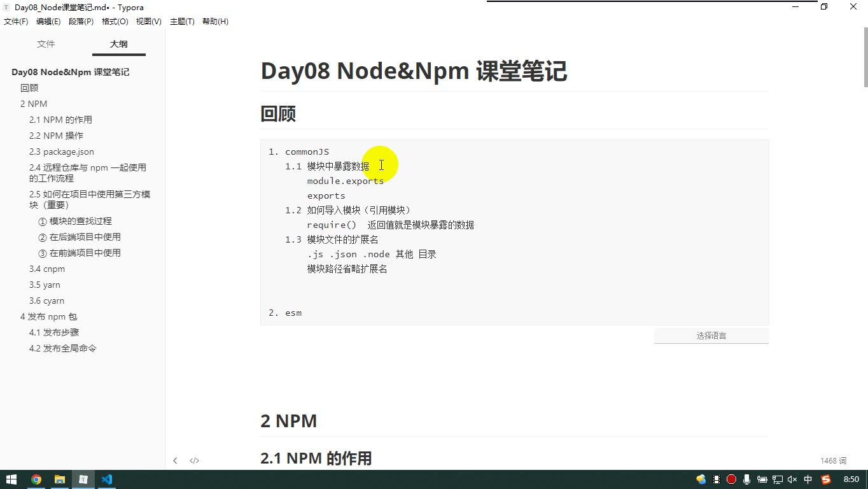Jump to outline heading 回顾

pyautogui.click(x=29, y=88)
